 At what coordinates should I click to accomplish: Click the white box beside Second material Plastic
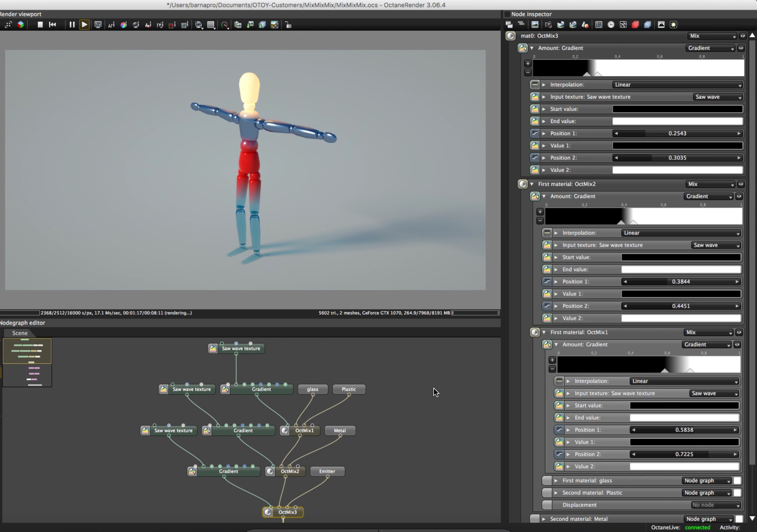pos(737,492)
